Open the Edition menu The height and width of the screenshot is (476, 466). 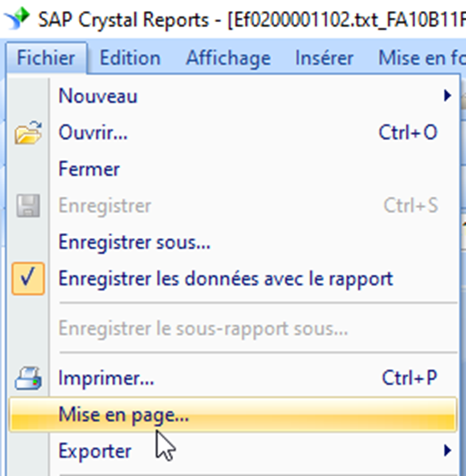coord(130,58)
